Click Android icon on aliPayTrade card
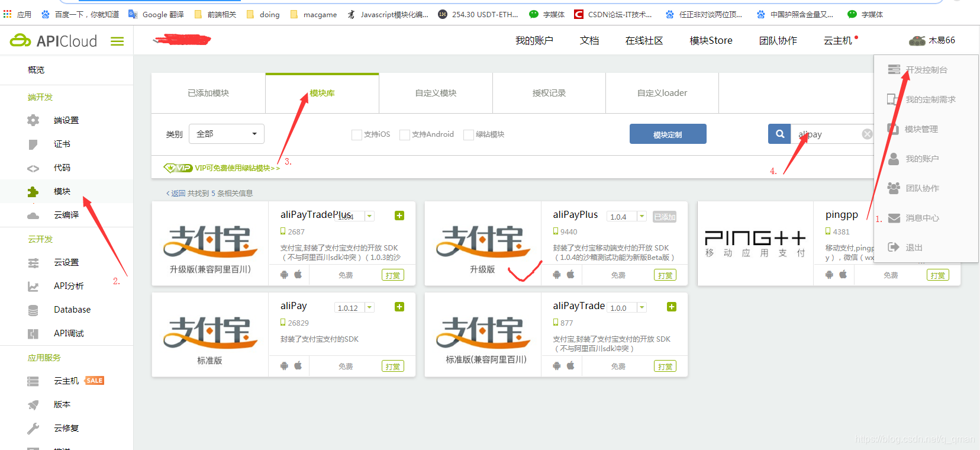Image resolution: width=980 pixels, height=450 pixels. pyautogui.click(x=557, y=366)
